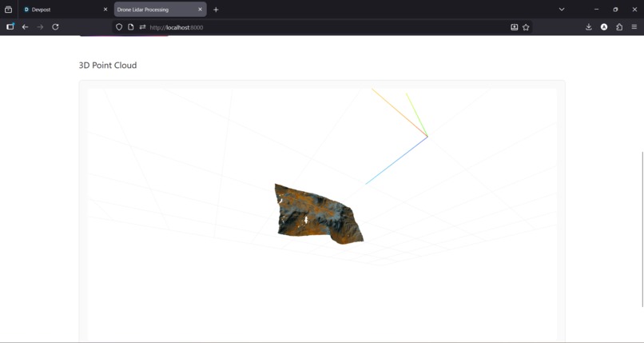The height and width of the screenshot is (343, 644).
Task: Go forward one page
Action: [x=40, y=27]
